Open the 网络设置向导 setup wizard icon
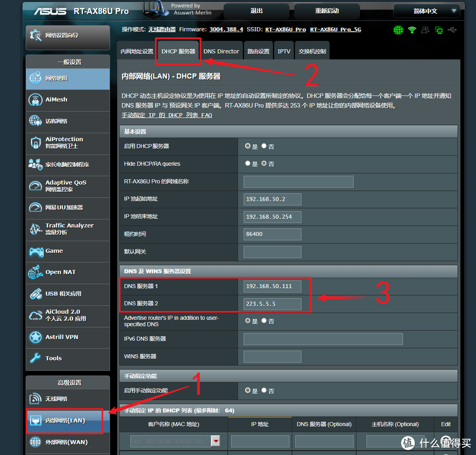 [36, 36]
